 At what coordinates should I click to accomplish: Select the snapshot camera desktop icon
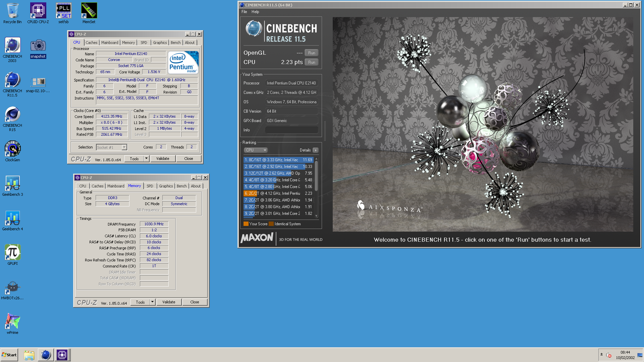tap(38, 49)
